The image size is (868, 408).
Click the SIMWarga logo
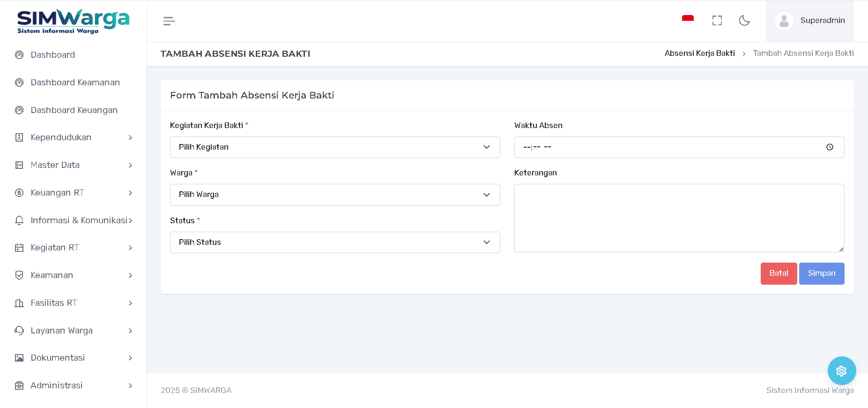click(73, 21)
